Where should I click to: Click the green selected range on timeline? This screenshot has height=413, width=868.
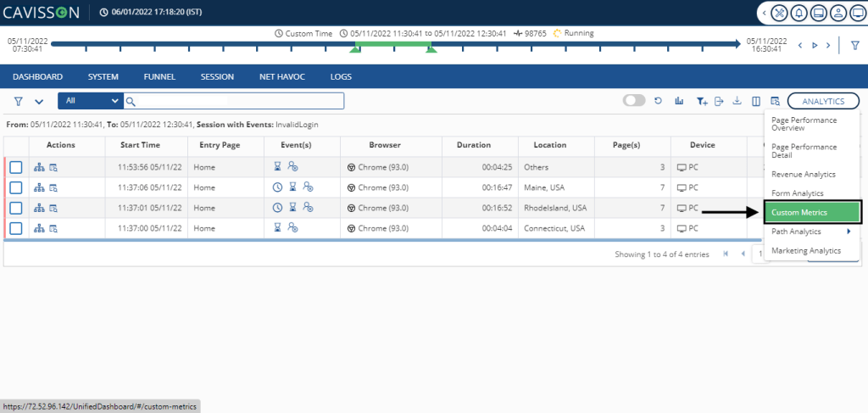click(393, 43)
